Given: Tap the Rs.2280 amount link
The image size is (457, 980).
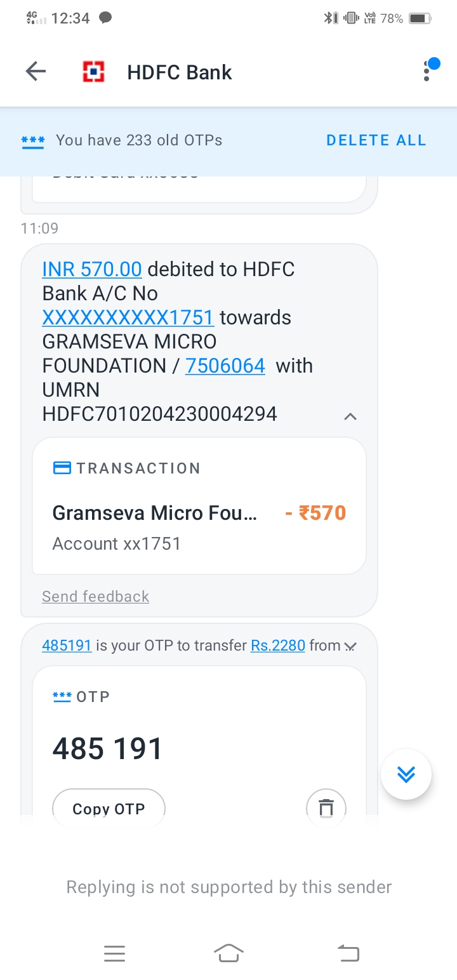Looking at the screenshot, I should (278, 646).
